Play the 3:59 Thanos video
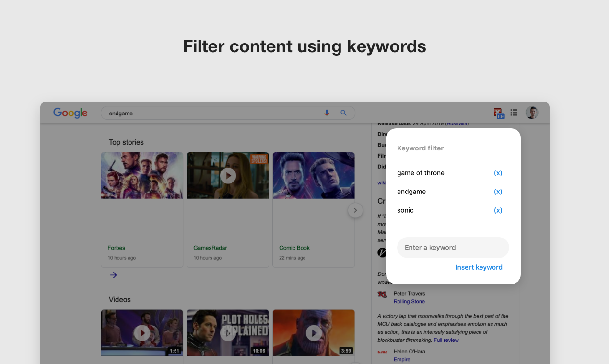Screen dimensions: 609x364 pos(314,332)
